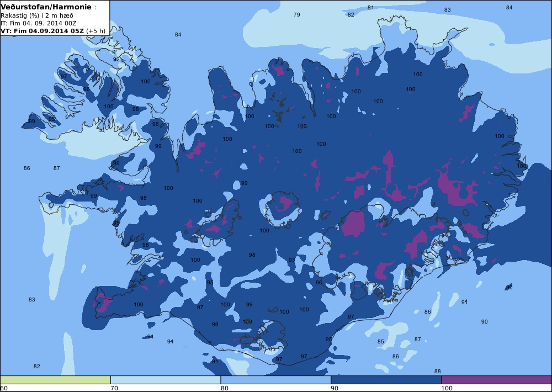Click the legend tick label '70'
Screen dimensions: 552x392
click(x=114, y=388)
